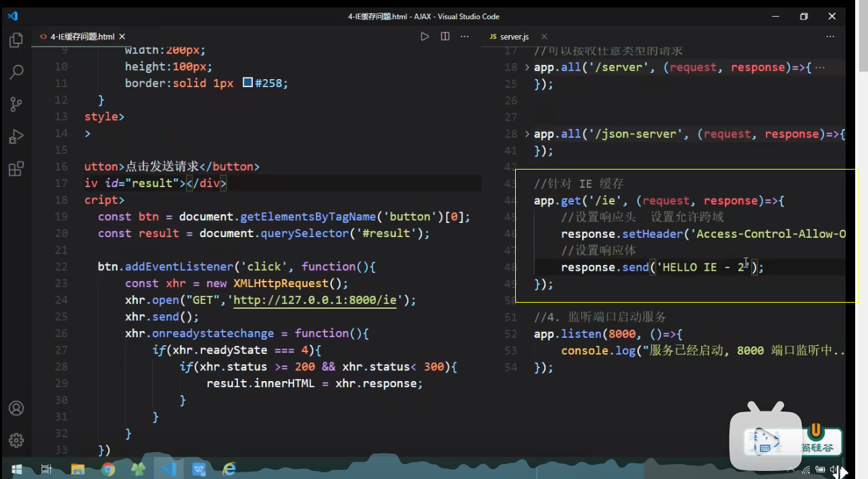Expand the folded app.all('/server') block chevron
Screen dimensions: 868x479
(x=527, y=67)
